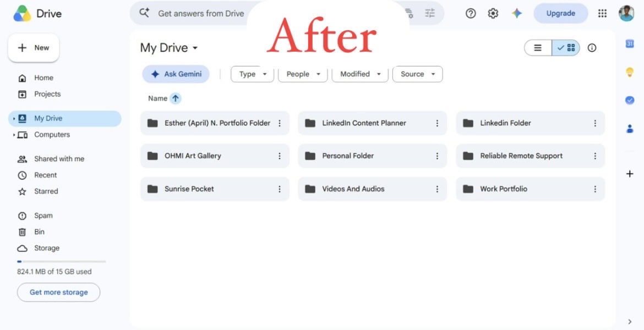Open the Google account profile picture
Viewport: 644px width, 330px height.
pyautogui.click(x=626, y=13)
